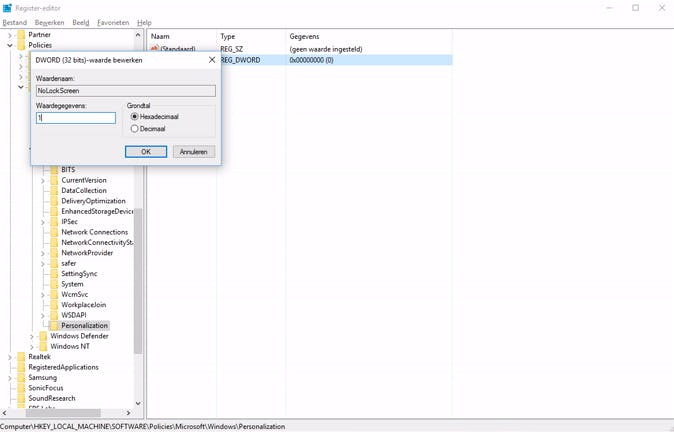Click the safer folder icon
Image resolution: width=674 pixels, height=432 pixels.
click(54, 263)
